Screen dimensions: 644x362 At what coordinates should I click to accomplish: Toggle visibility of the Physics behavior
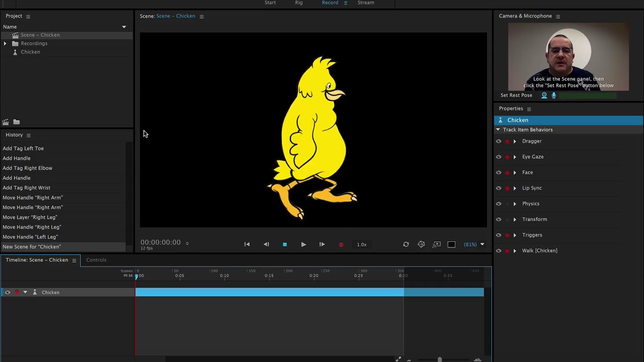point(499,204)
